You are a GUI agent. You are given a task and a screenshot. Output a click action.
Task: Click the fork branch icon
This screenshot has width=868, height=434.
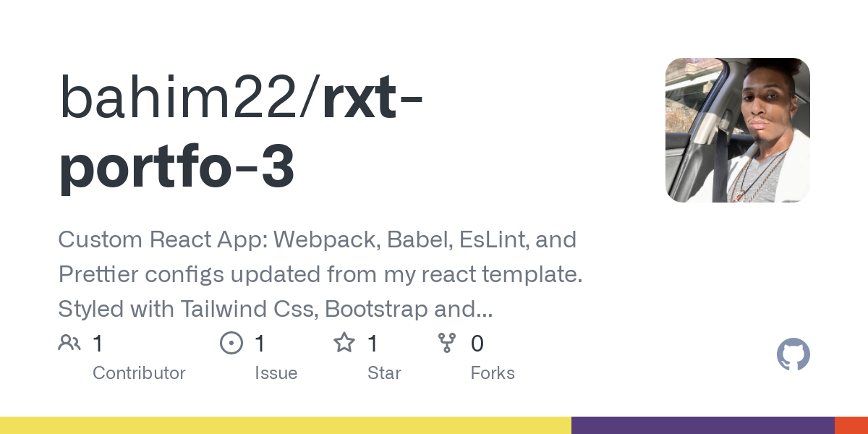[447, 343]
